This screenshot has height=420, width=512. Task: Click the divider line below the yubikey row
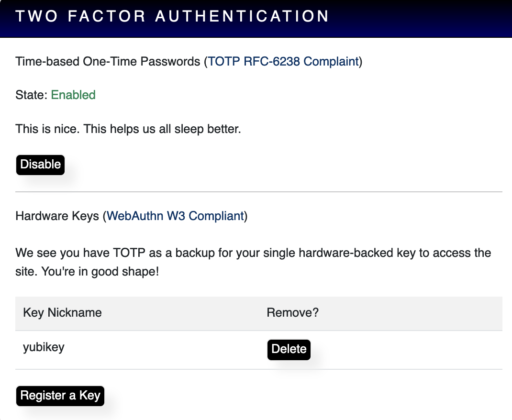tap(258, 369)
